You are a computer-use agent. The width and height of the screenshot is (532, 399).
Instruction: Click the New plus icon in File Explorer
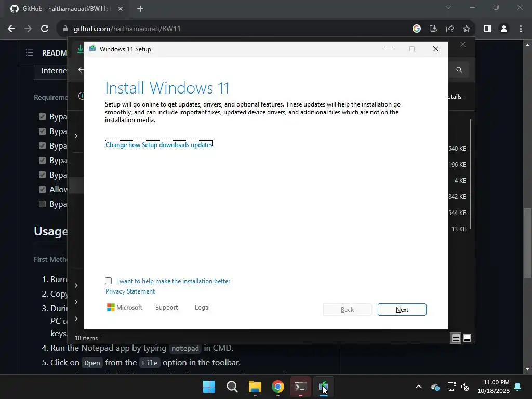coord(81,96)
